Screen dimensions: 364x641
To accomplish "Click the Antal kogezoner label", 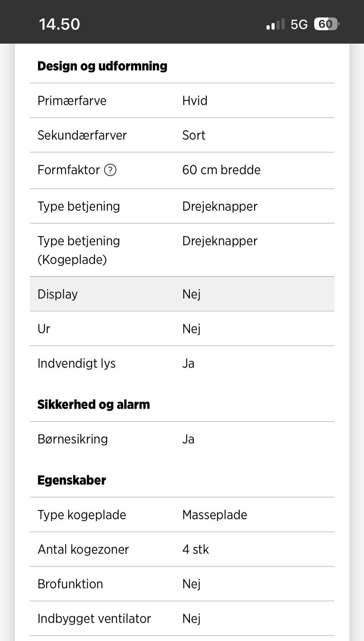I will pyautogui.click(x=83, y=550).
